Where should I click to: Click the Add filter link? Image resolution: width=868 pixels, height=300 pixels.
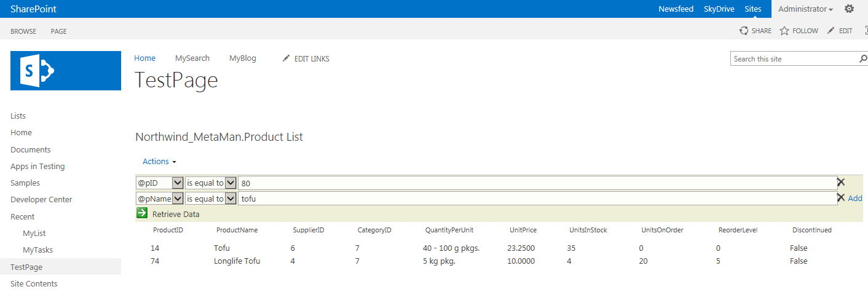click(855, 198)
